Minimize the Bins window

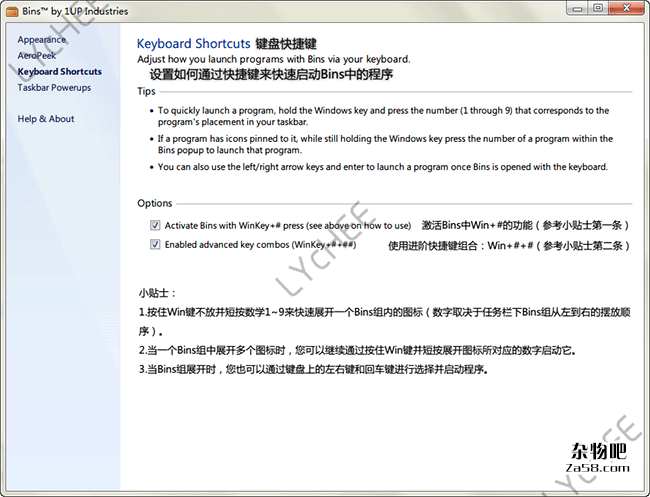tap(578, 8)
